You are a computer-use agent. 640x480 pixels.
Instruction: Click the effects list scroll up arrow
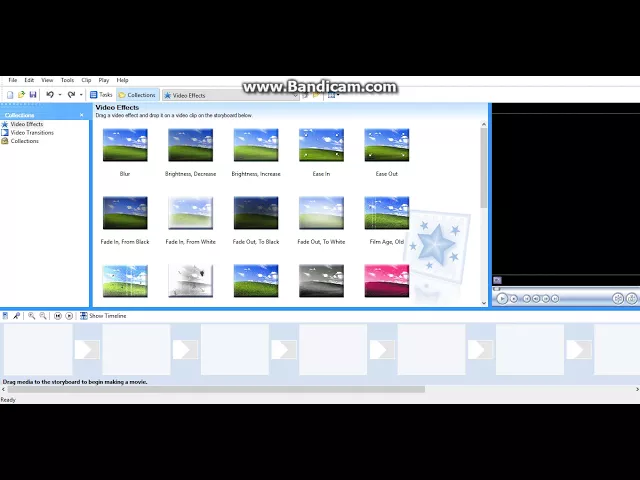point(484,124)
